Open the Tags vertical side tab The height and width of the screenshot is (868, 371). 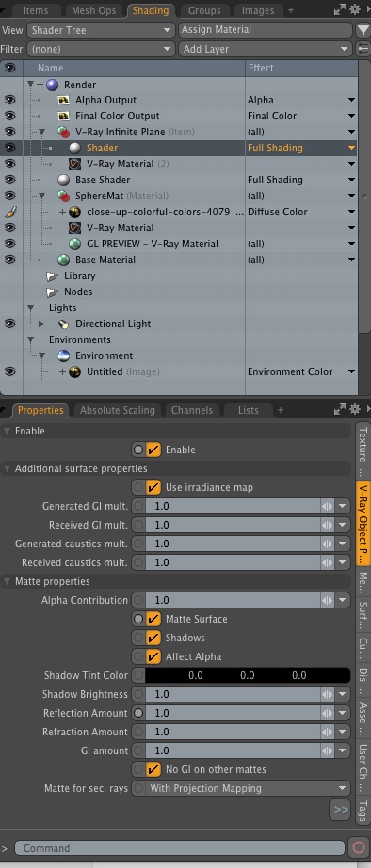point(363,811)
